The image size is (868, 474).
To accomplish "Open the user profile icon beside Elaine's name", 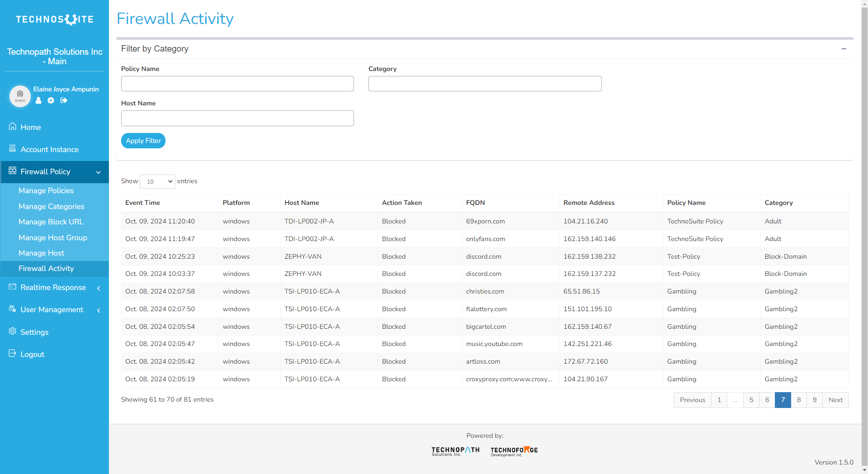I will (38, 100).
